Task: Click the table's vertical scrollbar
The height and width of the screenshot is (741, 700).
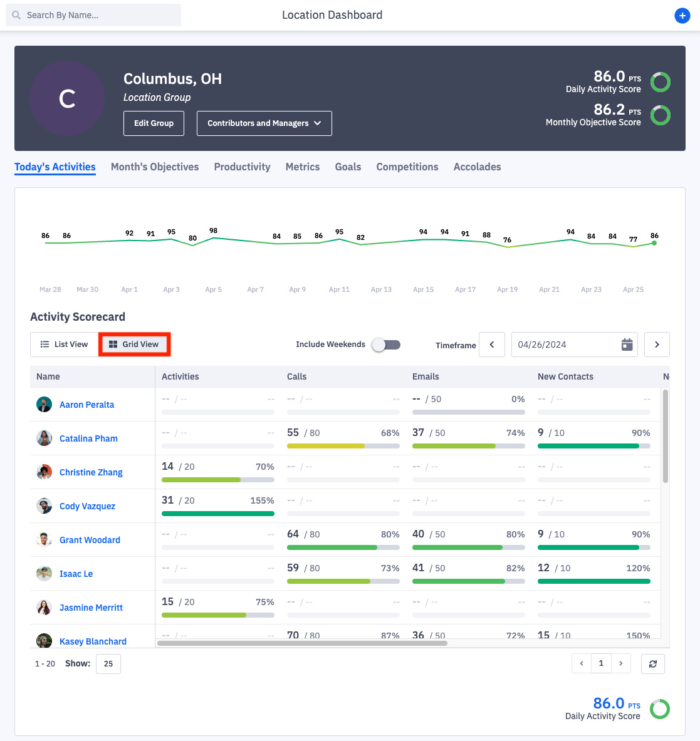Action: click(665, 436)
